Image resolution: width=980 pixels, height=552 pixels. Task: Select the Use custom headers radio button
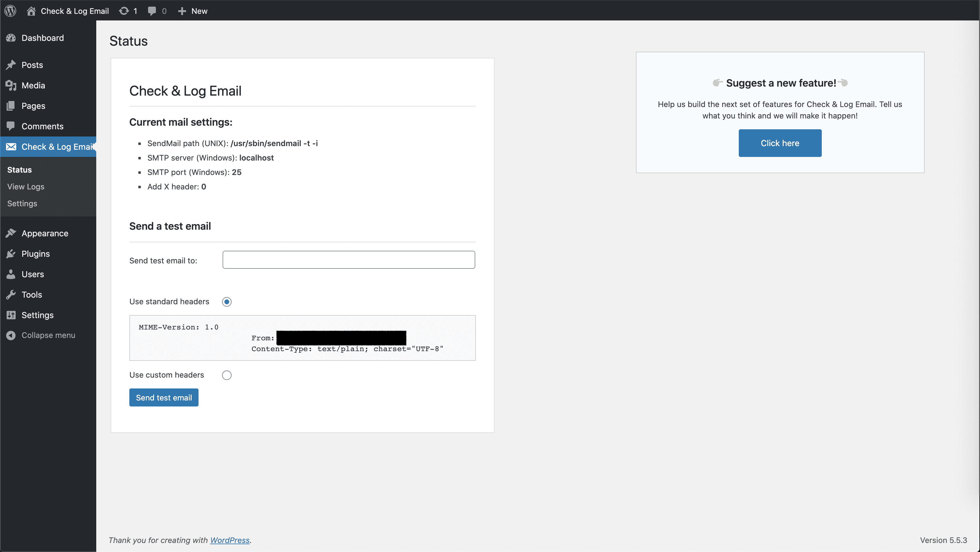[x=227, y=375]
